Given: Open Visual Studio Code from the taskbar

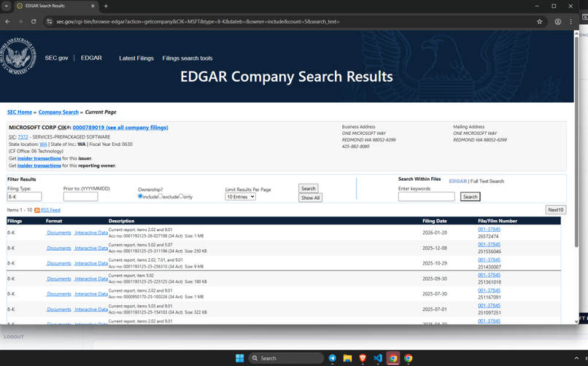Looking at the screenshot, I should [x=378, y=358].
